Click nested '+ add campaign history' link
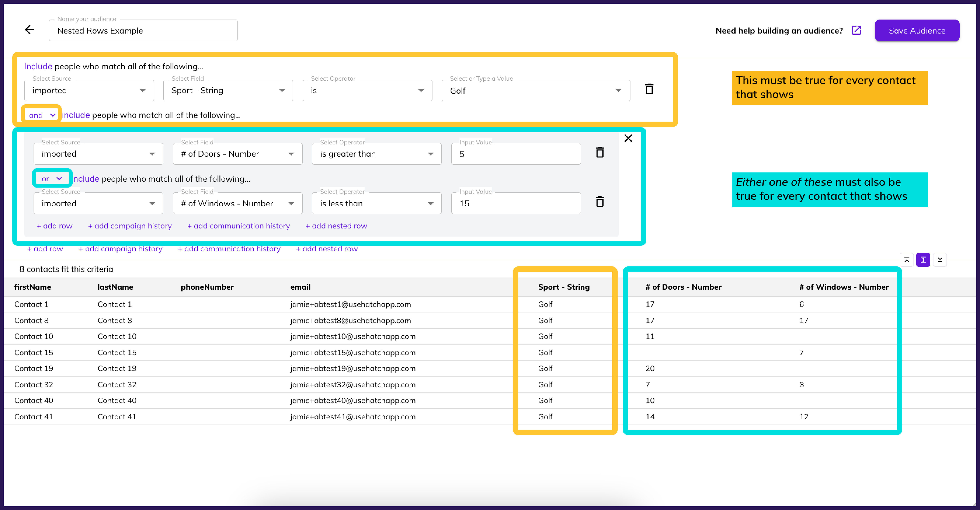The image size is (980, 510). click(130, 226)
